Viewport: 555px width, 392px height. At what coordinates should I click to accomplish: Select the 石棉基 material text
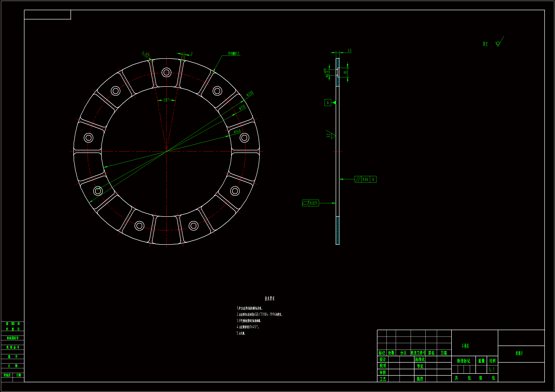pos(465,346)
